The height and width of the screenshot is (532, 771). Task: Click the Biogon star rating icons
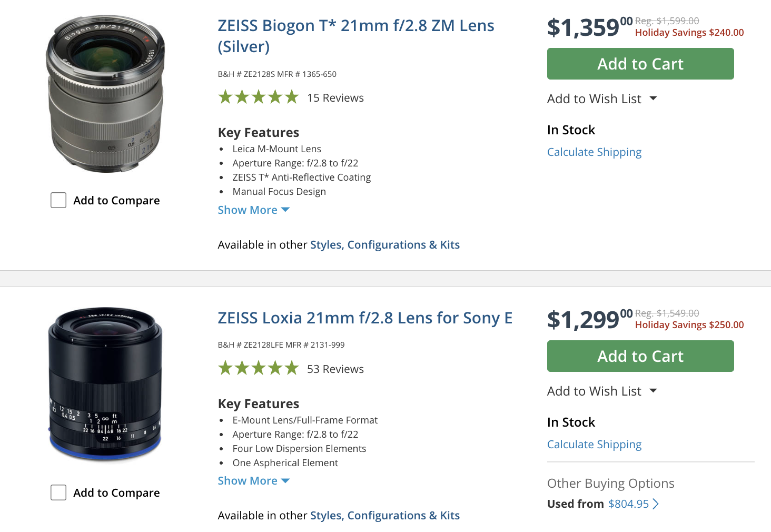(x=258, y=97)
